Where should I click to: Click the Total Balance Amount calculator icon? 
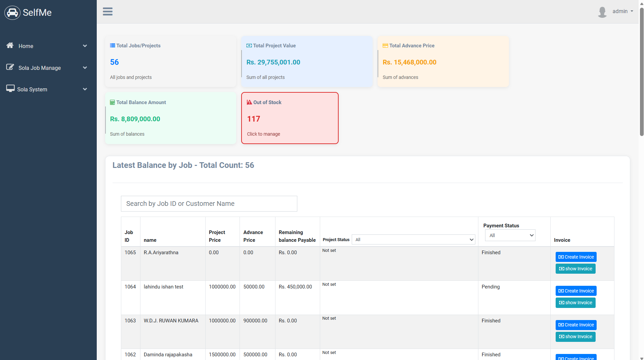(113, 102)
